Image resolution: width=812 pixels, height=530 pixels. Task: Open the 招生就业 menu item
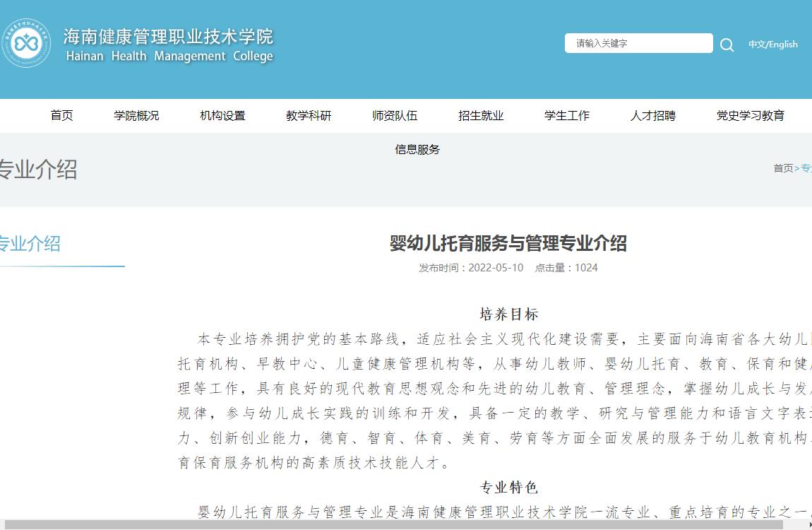point(481,115)
